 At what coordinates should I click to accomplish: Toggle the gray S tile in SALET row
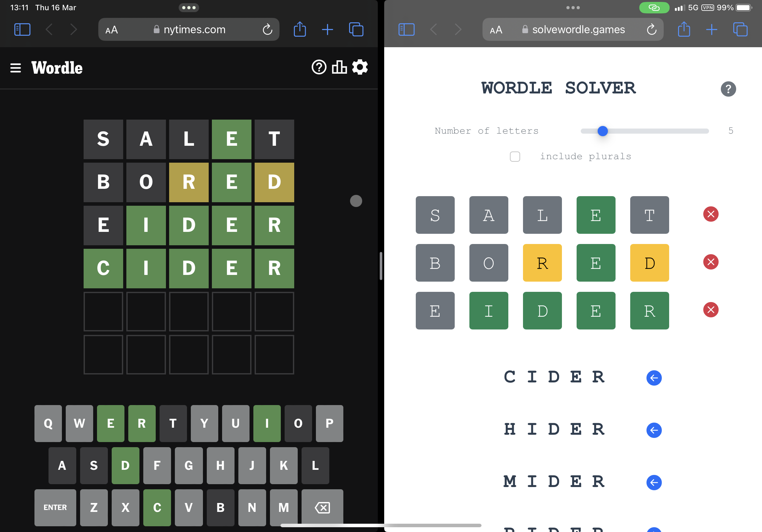[x=435, y=215]
